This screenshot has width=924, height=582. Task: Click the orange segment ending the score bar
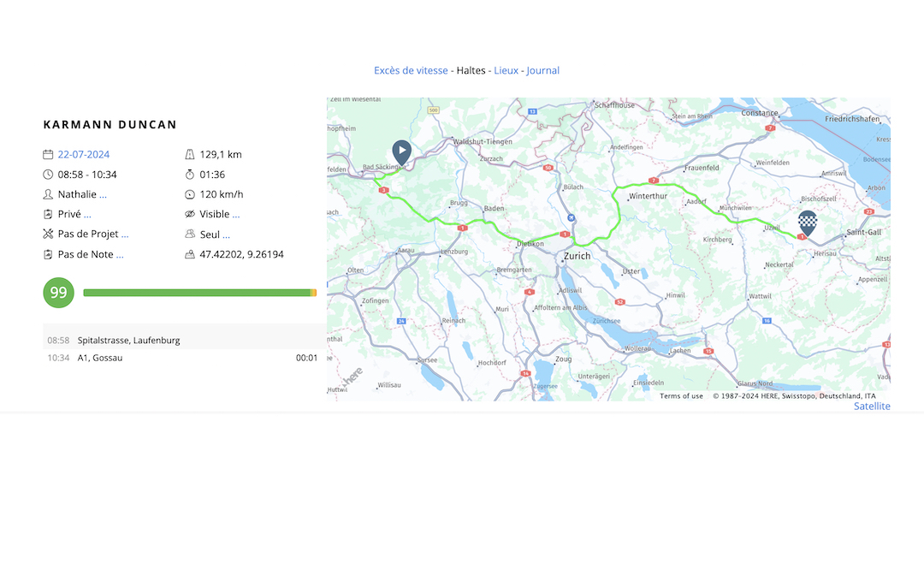coord(313,293)
